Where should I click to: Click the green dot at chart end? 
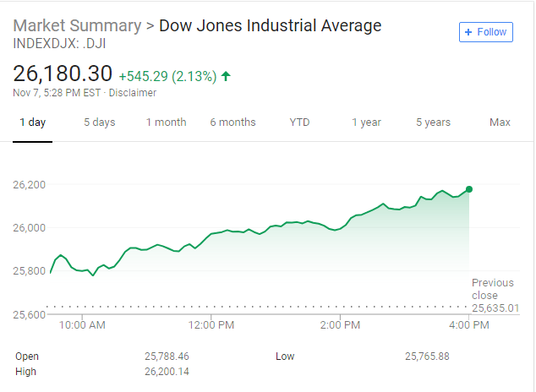(x=469, y=189)
